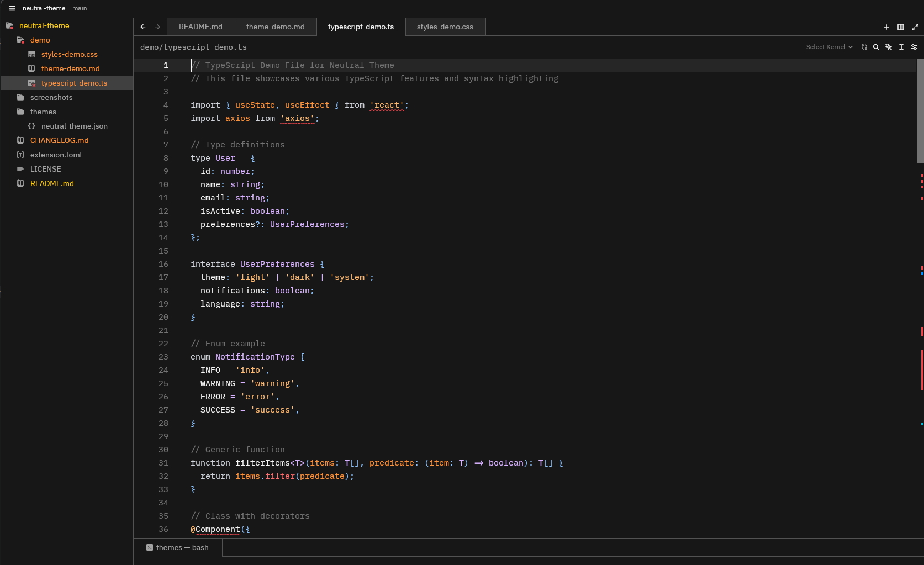Viewport: 924px width, 565px height.
Task: Switch to the theme-demo.md tab
Action: [x=276, y=27]
